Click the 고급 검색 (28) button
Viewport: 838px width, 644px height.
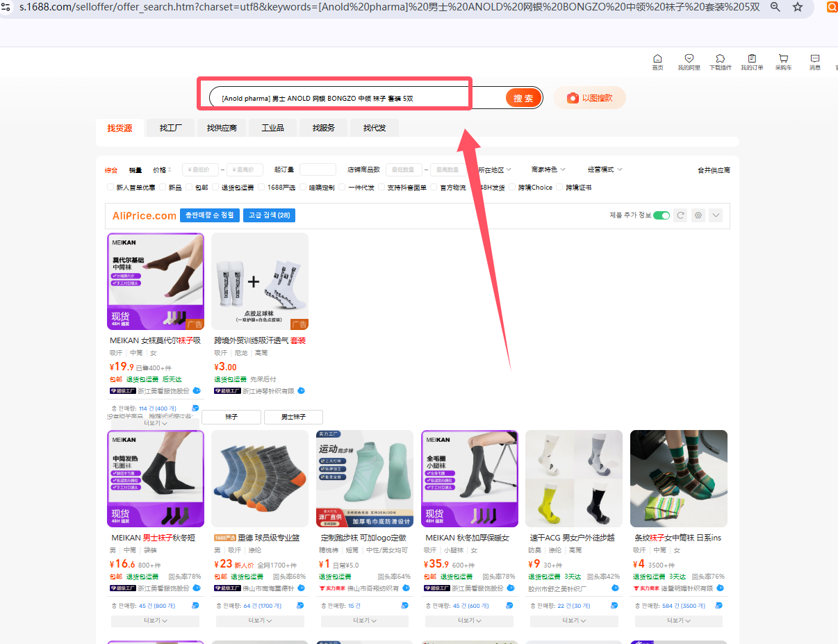pyautogui.click(x=269, y=215)
